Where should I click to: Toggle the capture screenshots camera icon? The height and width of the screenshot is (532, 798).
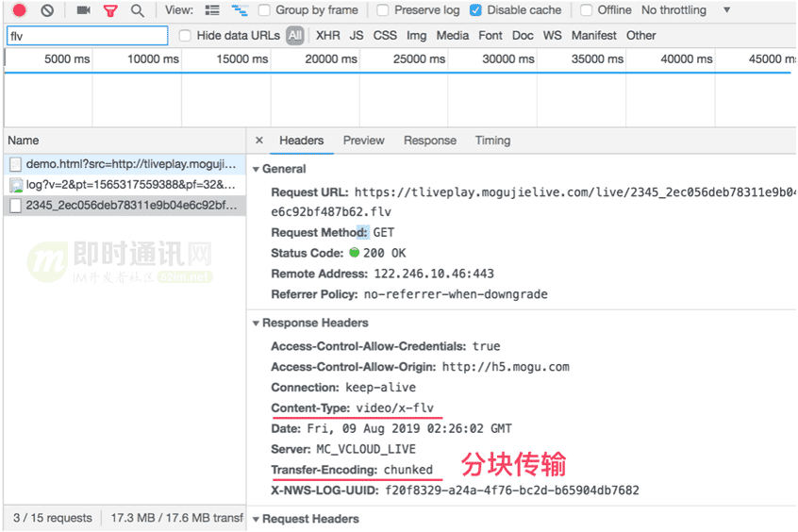click(83, 10)
